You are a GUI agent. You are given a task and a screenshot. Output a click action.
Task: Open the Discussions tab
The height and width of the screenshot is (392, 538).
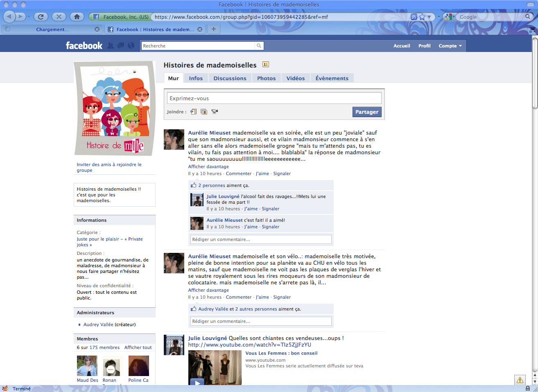point(230,78)
